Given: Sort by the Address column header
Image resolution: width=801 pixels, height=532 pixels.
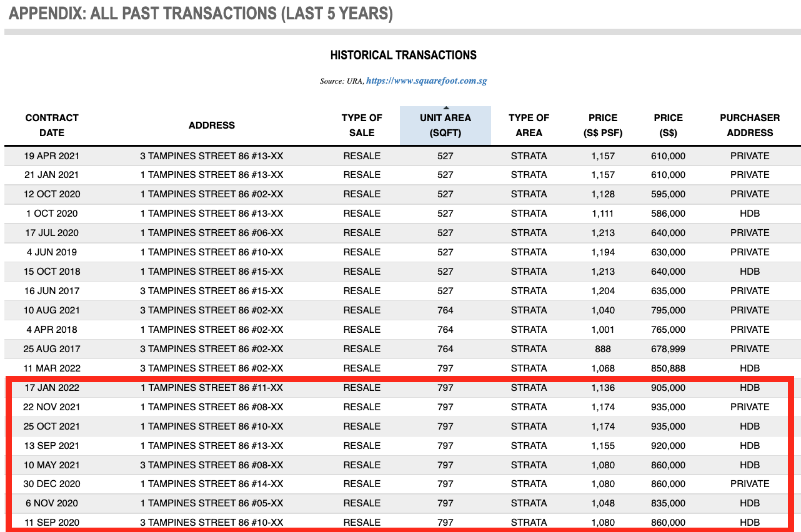Looking at the screenshot, I should click(212, 125).
